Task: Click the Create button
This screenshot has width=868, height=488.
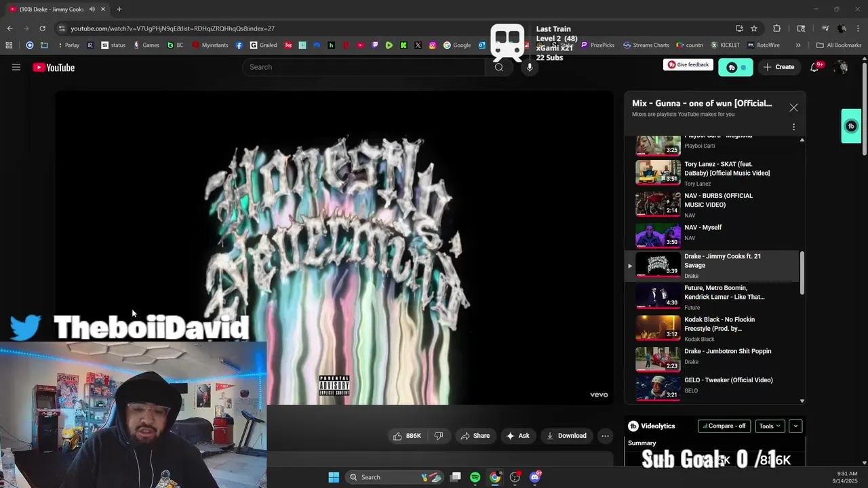Action: click(x=778, y=67)
